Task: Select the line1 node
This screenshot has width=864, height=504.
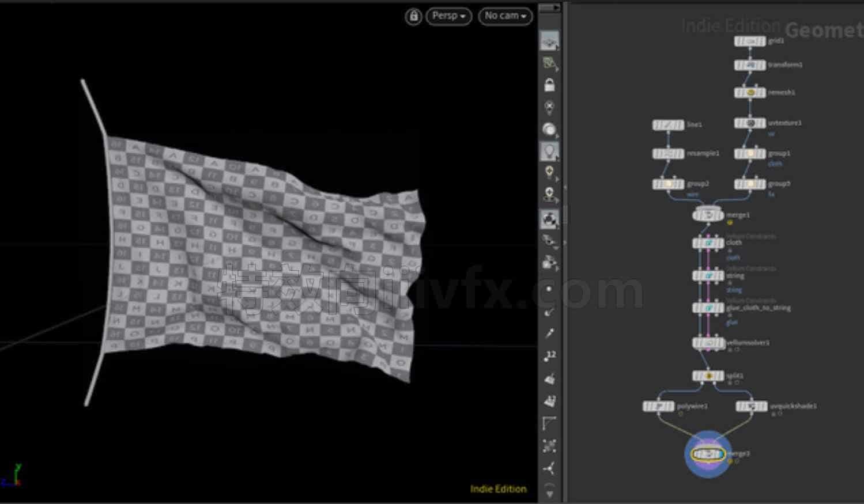Action: [x=668, y=125]
